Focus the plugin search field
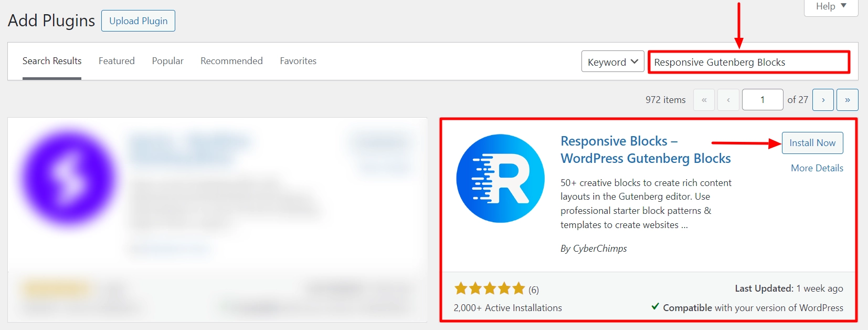Viewport: 868px width, 330px height. coord(749,62)
